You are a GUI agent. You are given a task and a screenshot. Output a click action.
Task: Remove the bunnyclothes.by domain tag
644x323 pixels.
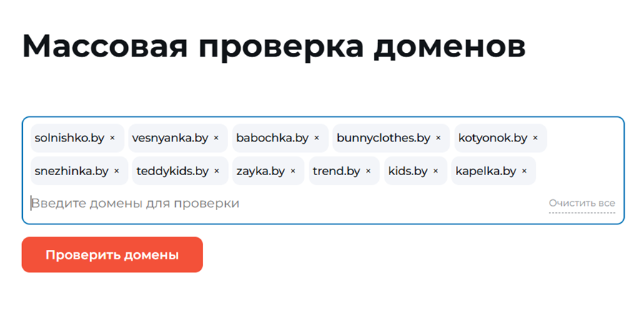438,139
